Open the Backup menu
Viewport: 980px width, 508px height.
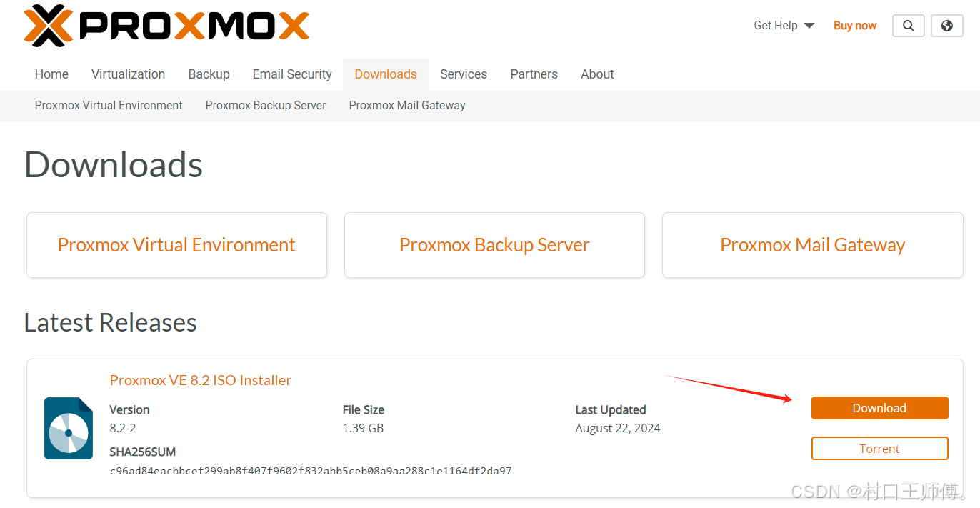click(x=209, y=74)
